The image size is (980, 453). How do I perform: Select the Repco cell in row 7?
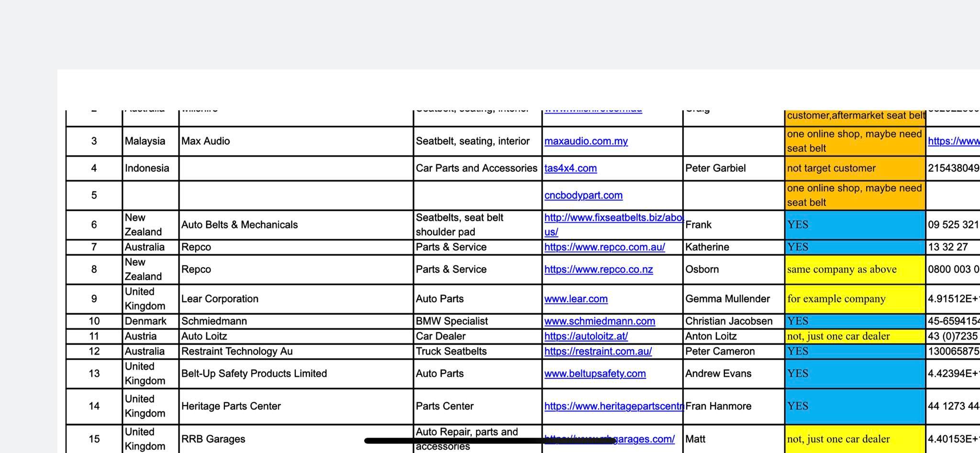tap(296, 247)
